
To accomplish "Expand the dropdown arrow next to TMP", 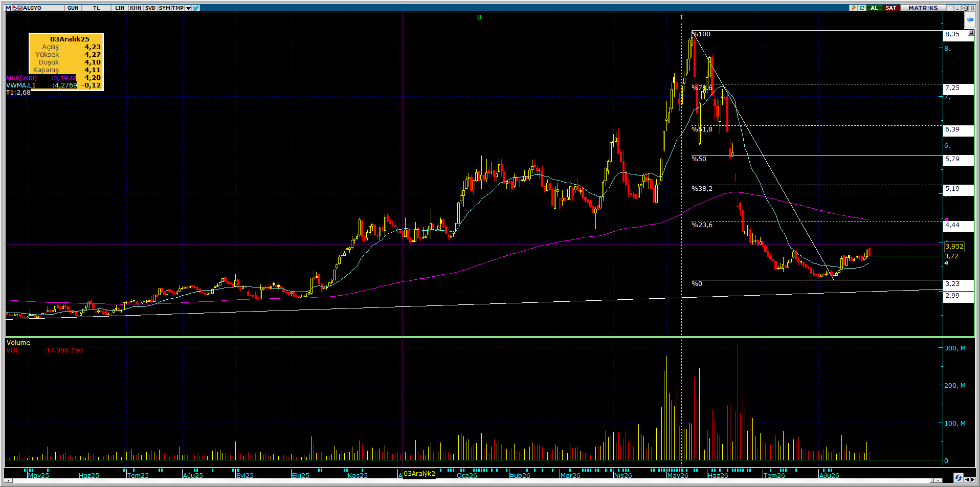I will (x=188, y=8).
